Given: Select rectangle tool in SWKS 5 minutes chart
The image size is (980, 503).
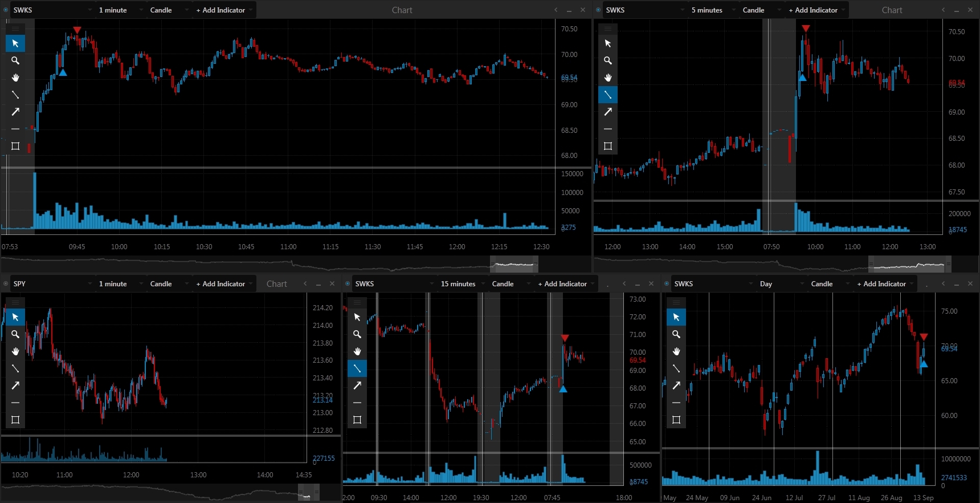Looking at the screenshot, I should 608,146.
